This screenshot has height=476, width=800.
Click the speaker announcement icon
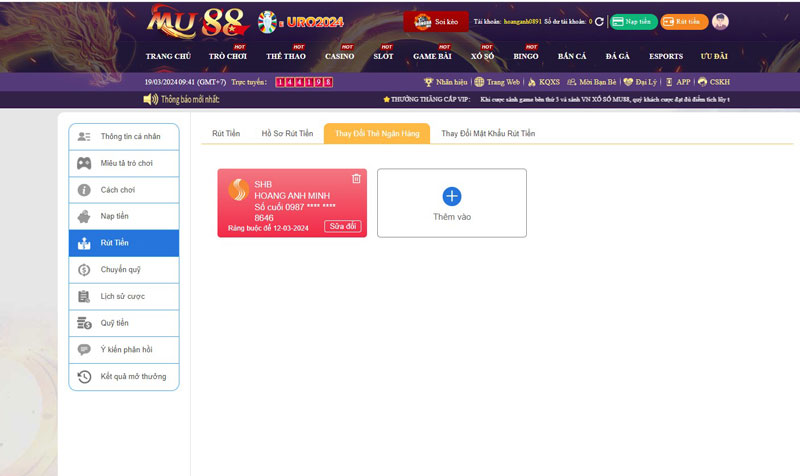click(x=151, y=99)
